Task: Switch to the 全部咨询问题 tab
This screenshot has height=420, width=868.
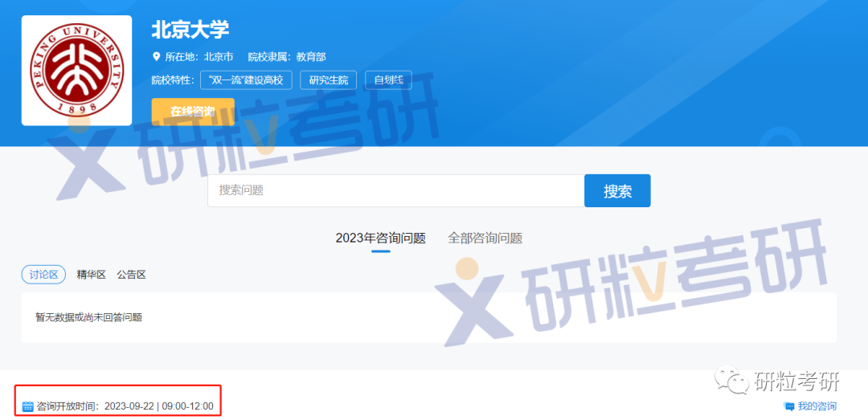Action: [x=485, y=239]
